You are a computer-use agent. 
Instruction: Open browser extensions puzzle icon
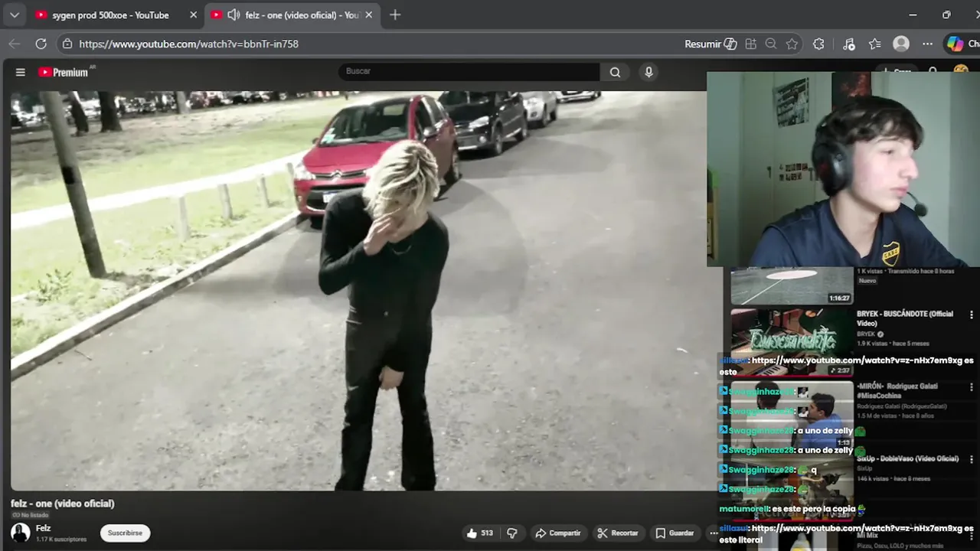click(x=818, y=44)
